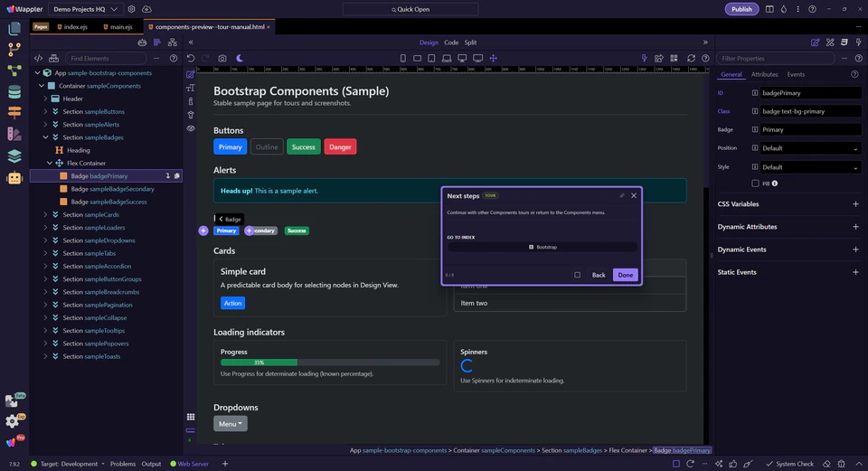The image size is (868, 471).
Task: Click the Danger button in the sample page
Action: click(340, 146)
